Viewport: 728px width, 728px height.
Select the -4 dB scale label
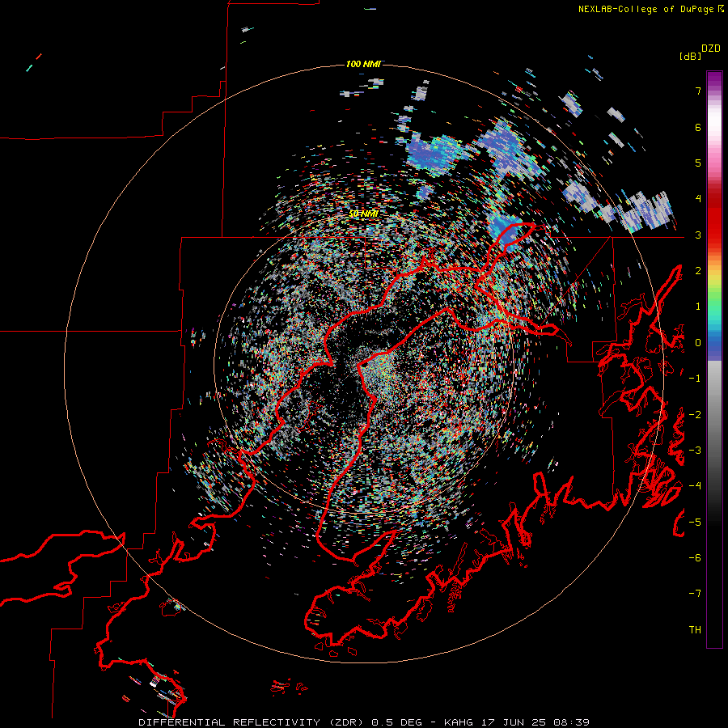[x=695, y=486]
